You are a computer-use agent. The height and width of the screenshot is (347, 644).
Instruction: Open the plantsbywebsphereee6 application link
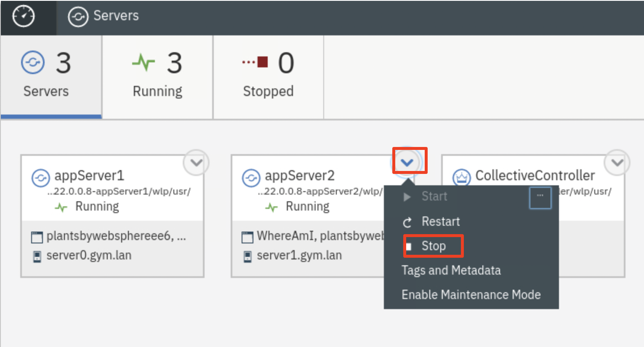point(88,236)
